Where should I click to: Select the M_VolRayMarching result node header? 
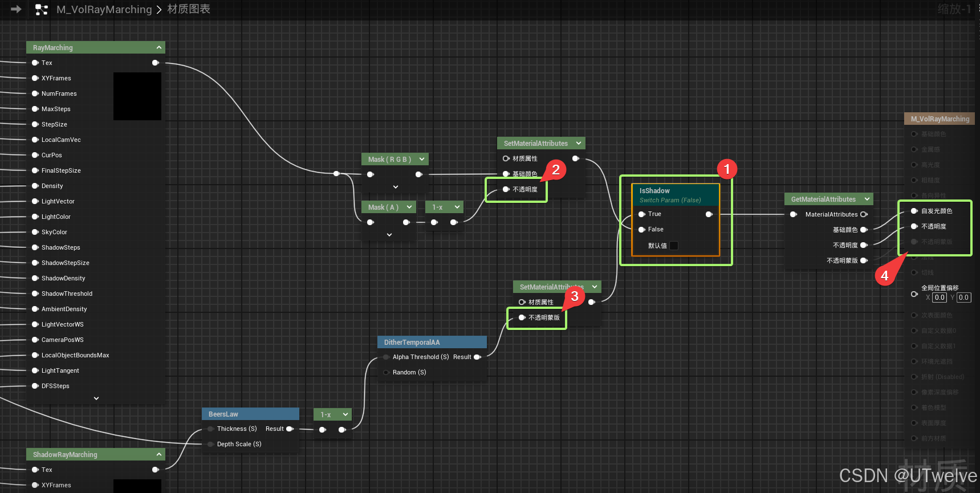point(940,119)
